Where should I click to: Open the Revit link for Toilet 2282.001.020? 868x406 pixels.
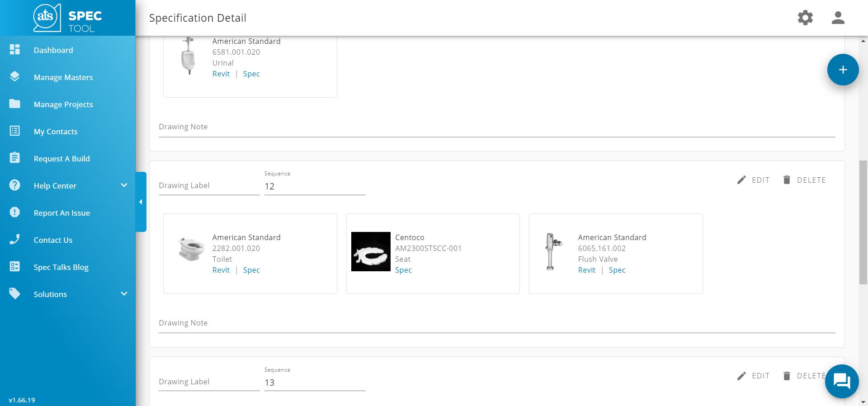221,270
